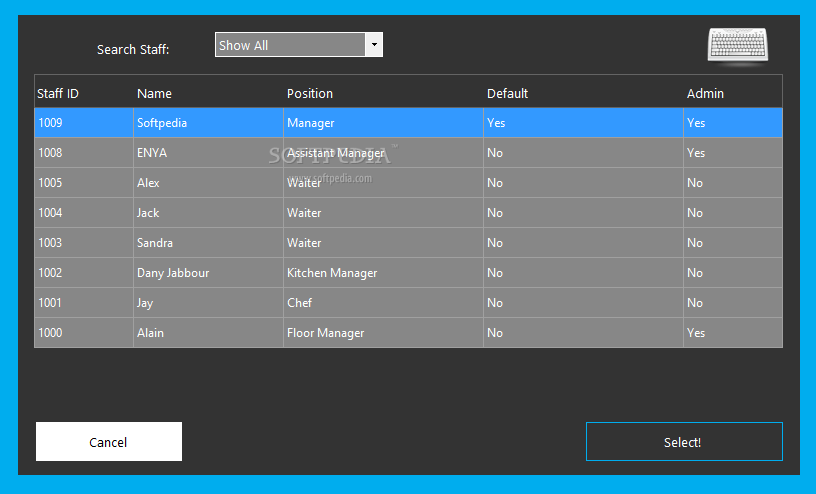
Task: Open the on-screen keyboard icon
Action: click(737, 46)
